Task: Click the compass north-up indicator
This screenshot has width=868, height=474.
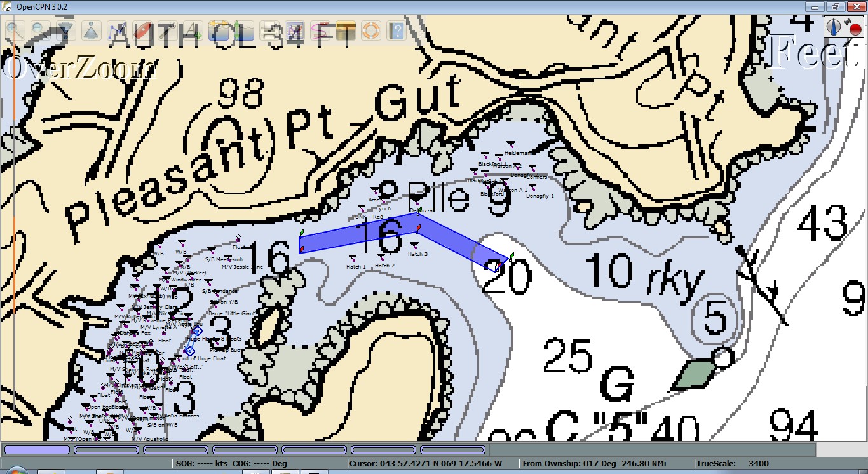Action: coord(834,27)
